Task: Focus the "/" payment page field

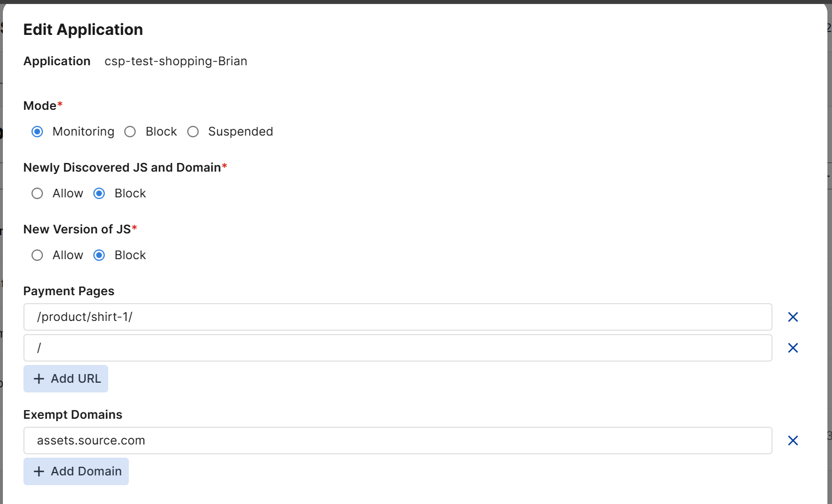Action: pyautogui.click(x=397, y=348)
